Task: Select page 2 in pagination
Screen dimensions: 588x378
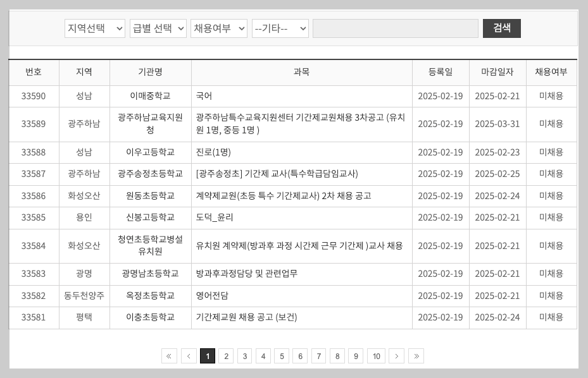Action: 226,356
